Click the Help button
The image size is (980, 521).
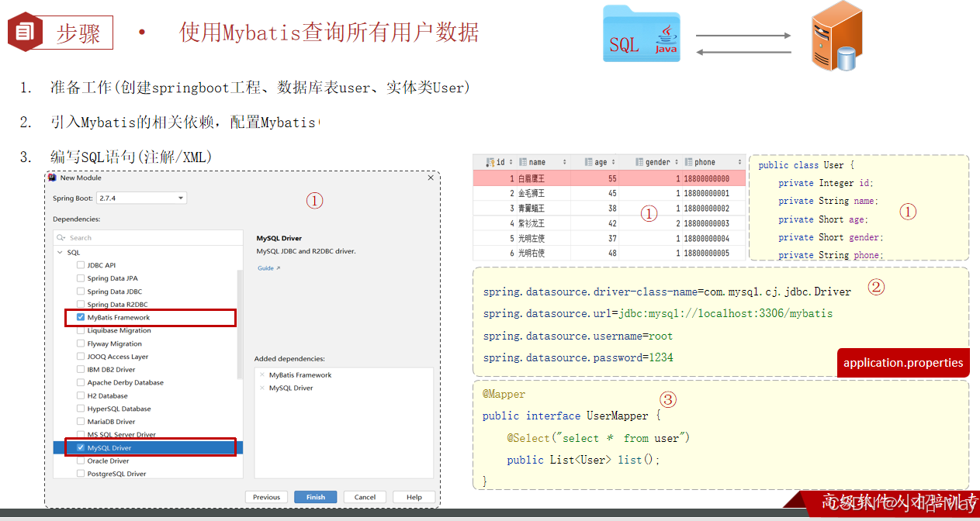(x=414, y=497)
